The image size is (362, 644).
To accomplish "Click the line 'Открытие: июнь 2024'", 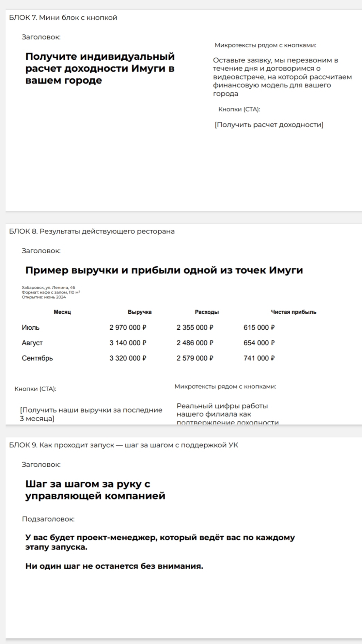I will click(x=44, y=297).
